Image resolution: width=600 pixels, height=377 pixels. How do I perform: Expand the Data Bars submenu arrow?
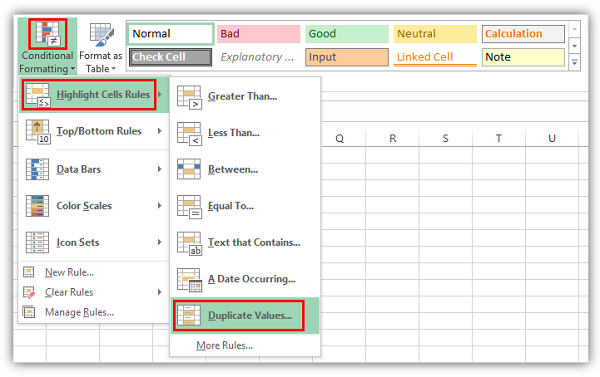[160, 169]
